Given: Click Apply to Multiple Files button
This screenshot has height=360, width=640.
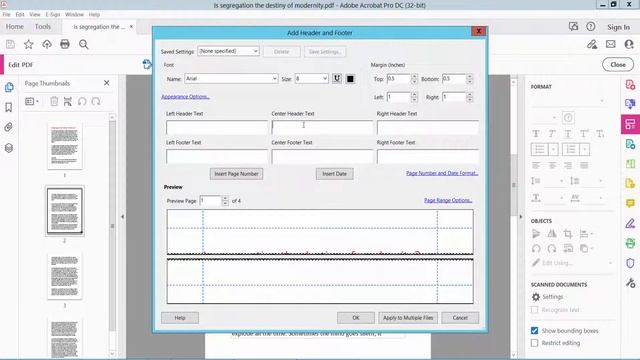Looking at the screenshot, I should pyautogui.click(x=408, y=318).
